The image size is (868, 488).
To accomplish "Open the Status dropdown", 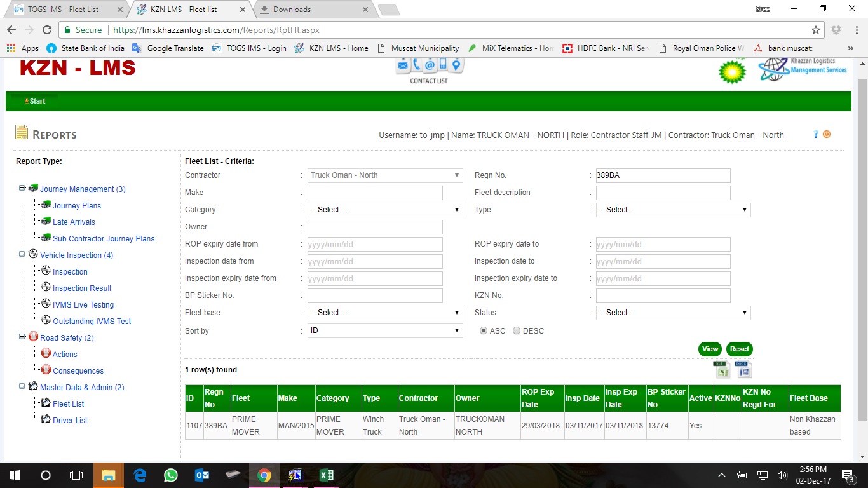I will click(673, 313).
